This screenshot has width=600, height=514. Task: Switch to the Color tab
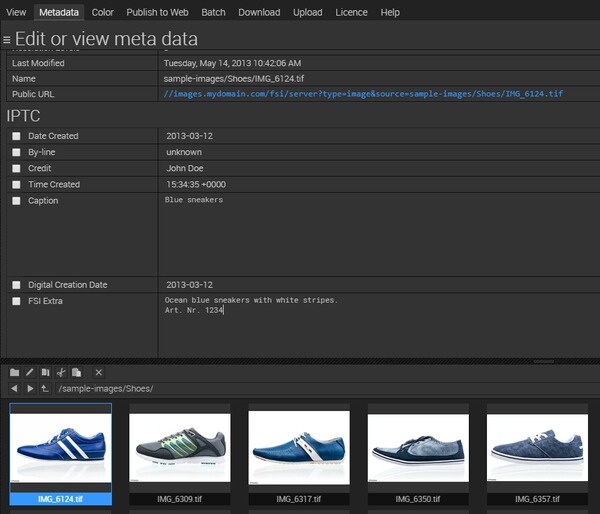[102, 12]
